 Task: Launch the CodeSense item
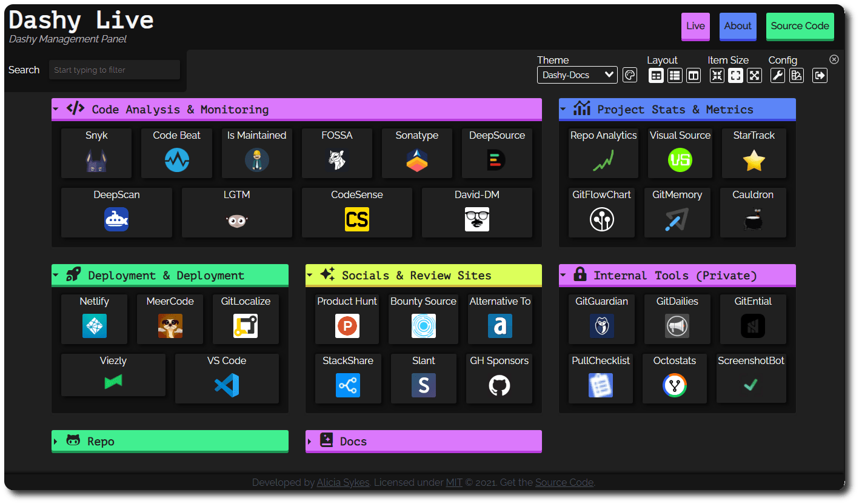357,212
